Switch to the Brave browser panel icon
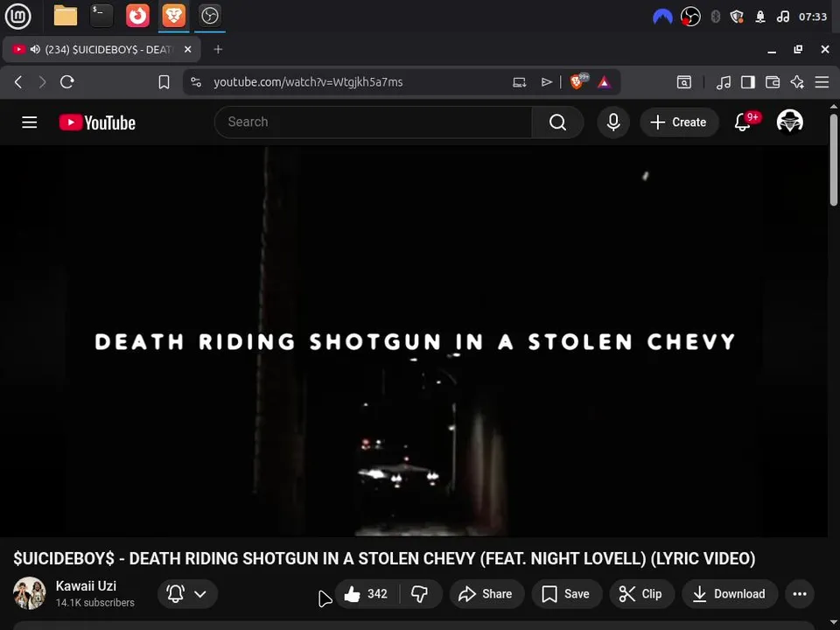 (x=173, y=16)
